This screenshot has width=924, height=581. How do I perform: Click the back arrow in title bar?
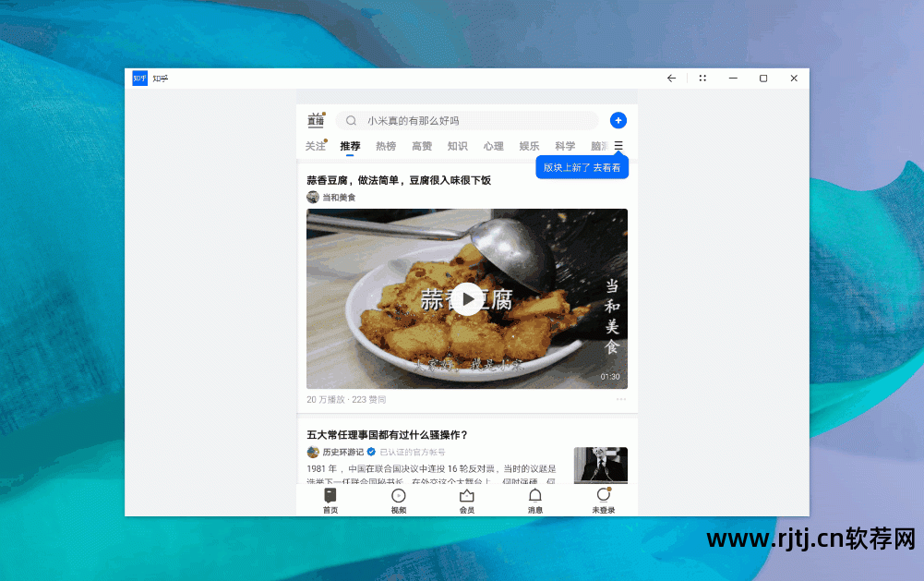coord(671,79)
